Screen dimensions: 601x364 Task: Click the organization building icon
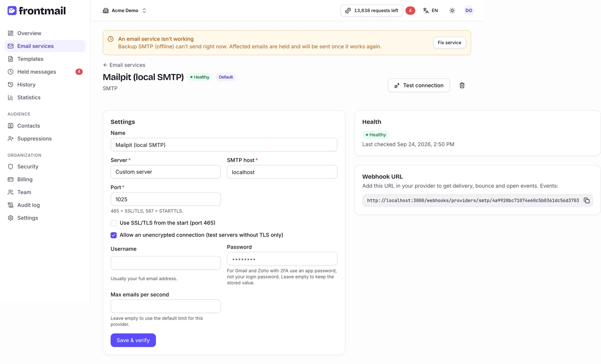(106, 11)
